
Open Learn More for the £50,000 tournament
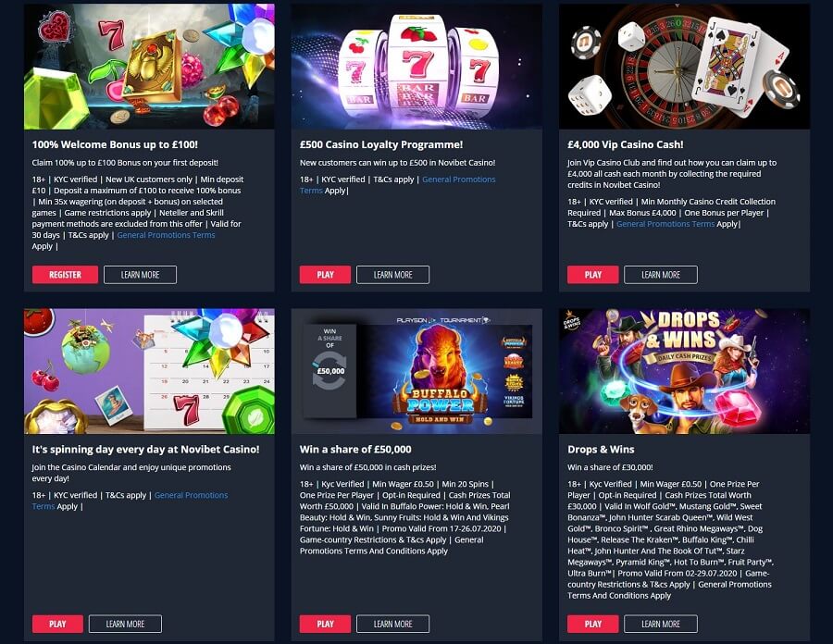392,624
